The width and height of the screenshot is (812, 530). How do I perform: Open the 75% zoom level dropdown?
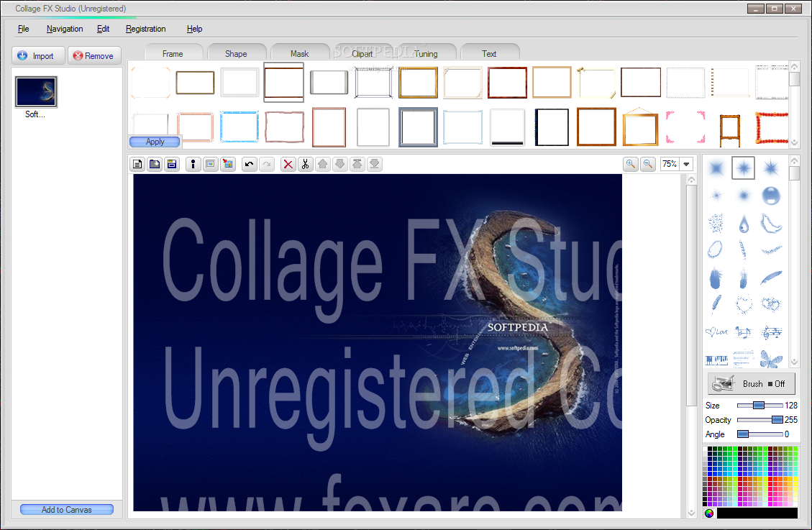[686, 164]
